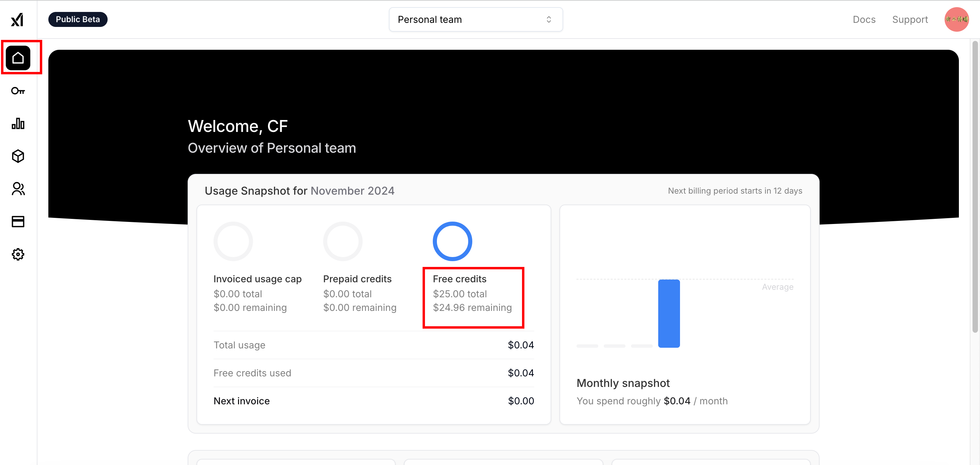Click the blue bar in monthly chart
Viewport: 980px width, 465px height.
point(668,313)
